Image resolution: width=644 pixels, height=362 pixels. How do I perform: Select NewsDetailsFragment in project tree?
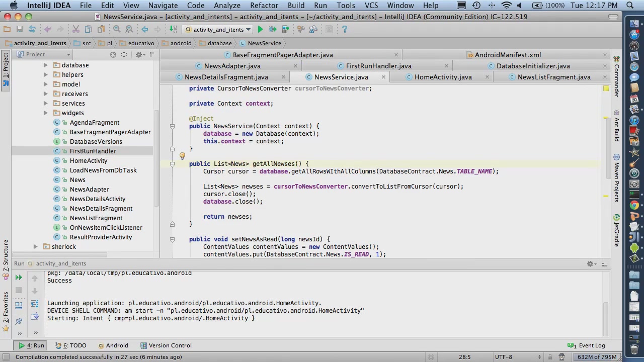tap(101, 209)
